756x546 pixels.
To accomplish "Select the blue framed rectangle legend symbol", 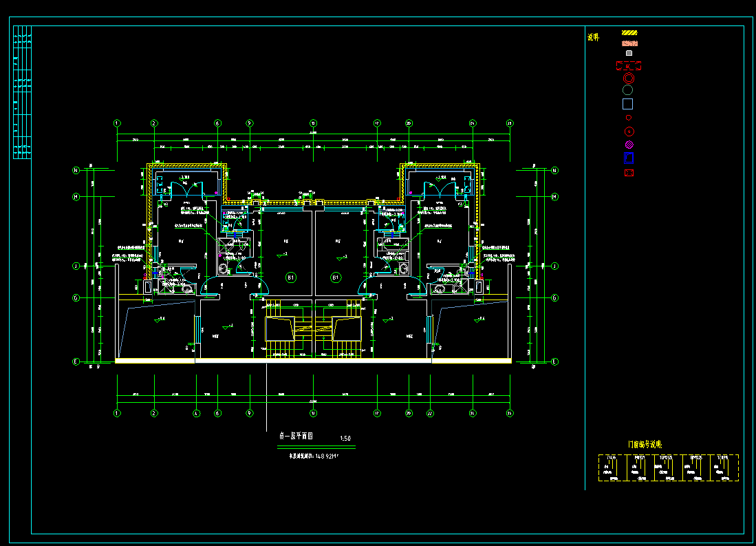I will (x=628, y=158).
